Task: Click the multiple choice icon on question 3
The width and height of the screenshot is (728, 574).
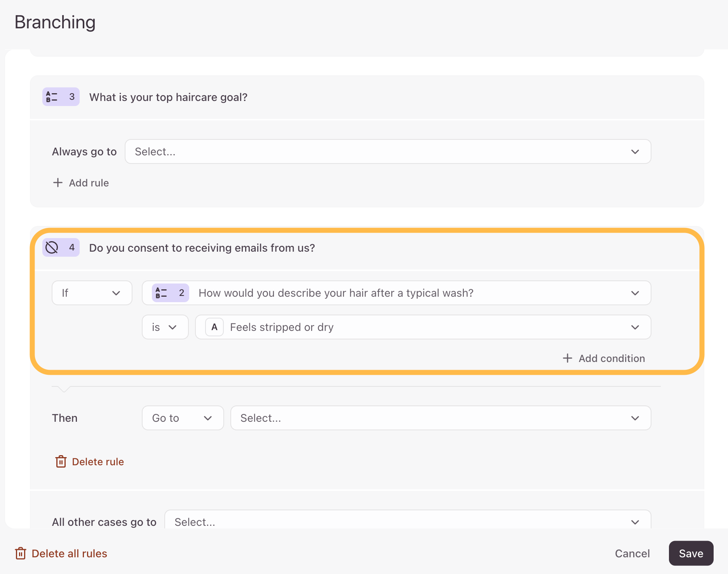Action: [x=52, y=97]
